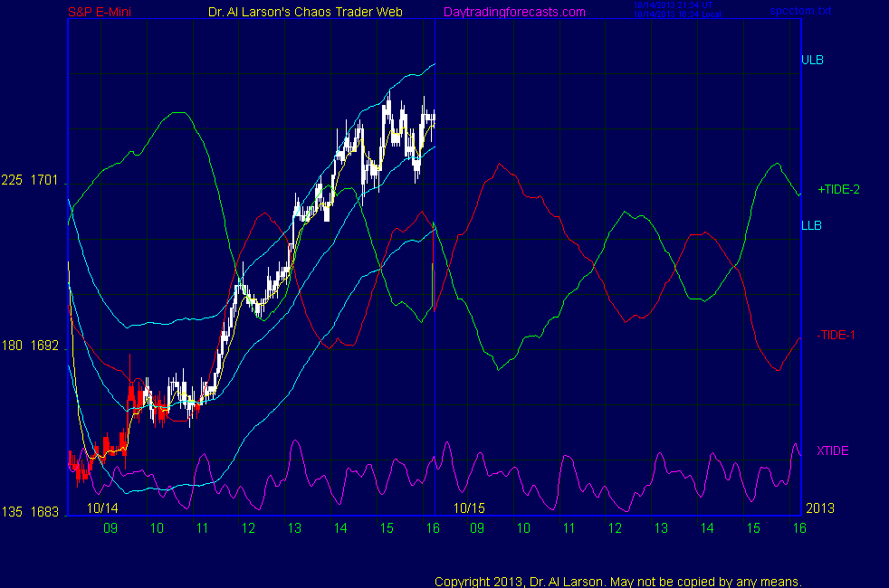Click the 09 hour label of 10/15 session
Viewport: 889px width, 588px height.
coord(477,528)
